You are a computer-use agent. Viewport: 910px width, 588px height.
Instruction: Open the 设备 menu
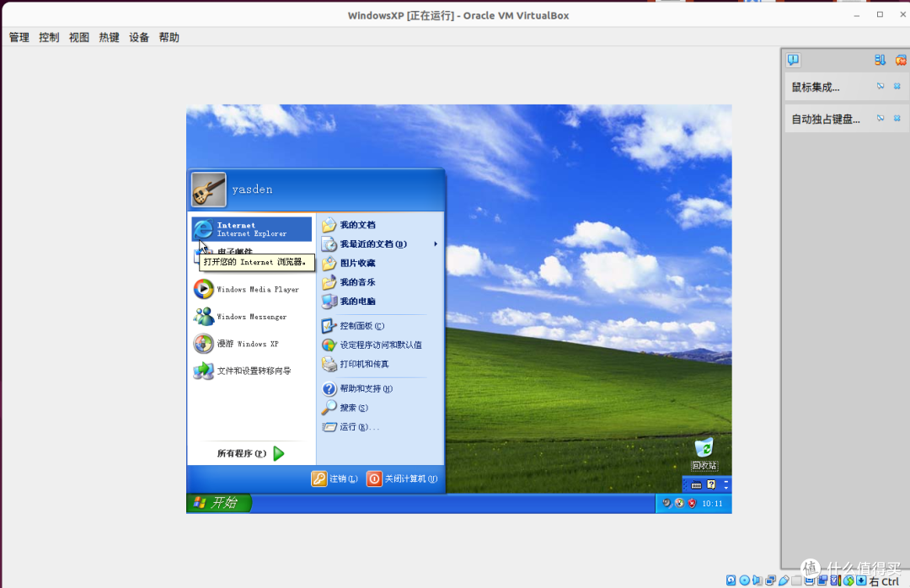(139, 37)
